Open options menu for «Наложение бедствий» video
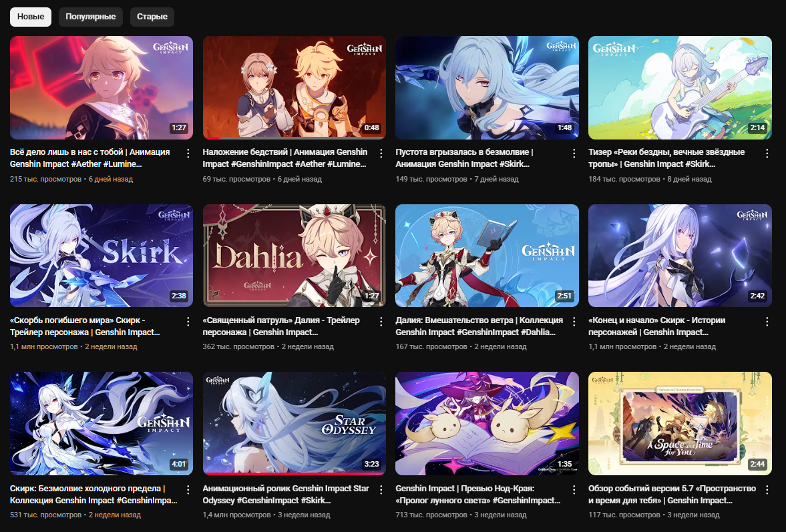Viewport: 786px width, 532px height. 381,154
